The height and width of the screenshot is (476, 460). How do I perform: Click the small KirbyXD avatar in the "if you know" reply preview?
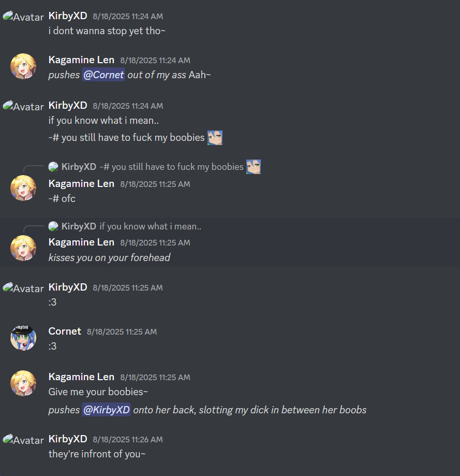[x=53, y=226]
